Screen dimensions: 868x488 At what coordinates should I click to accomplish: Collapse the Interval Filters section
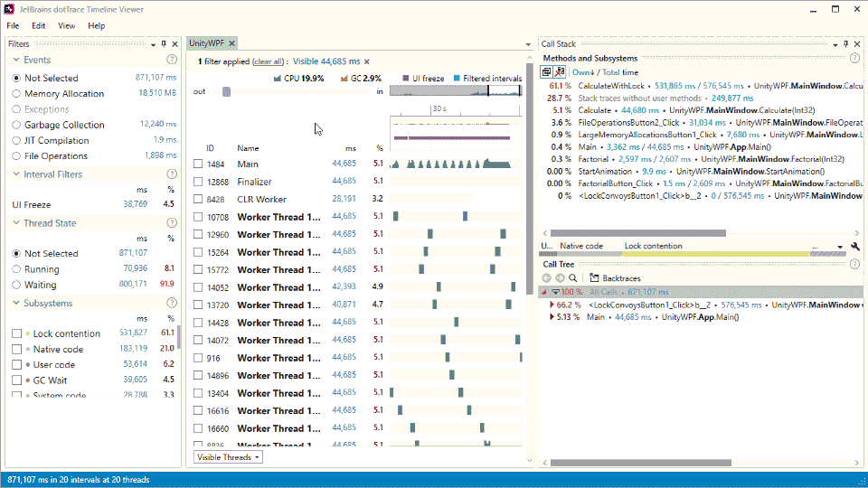pyautogui.click(x=16, y=174)
